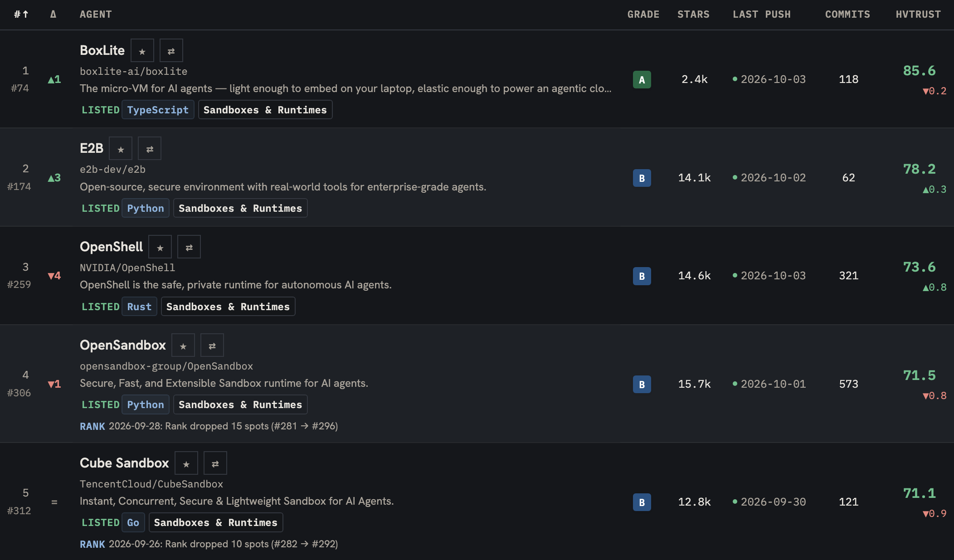Click repo path TencentCloud/CubeSandbox
Screen dimensions: 954x560
coord(151,484)
